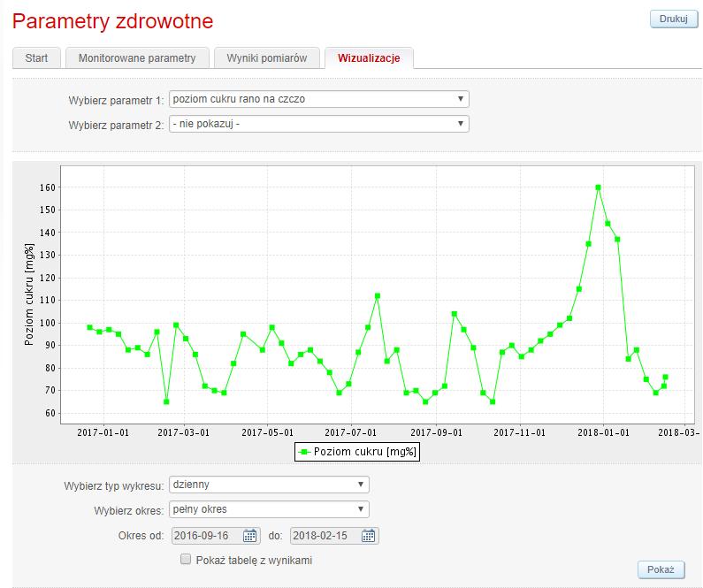The height and width of the screenshot is (588, 703).
Task: Open 'Monitorowane parametry' tab
Action: pyautogui.click(x=137, y=57)
